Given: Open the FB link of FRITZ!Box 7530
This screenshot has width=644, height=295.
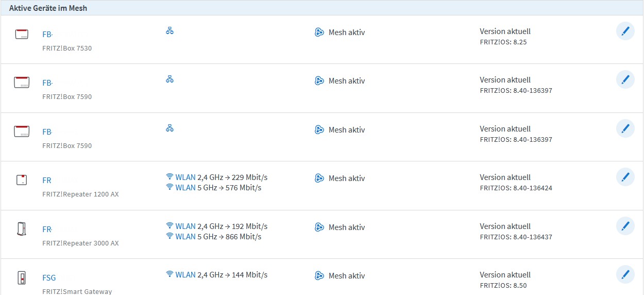Looking at the screenshot, I should pyautogui.click(x=47, y=35).
